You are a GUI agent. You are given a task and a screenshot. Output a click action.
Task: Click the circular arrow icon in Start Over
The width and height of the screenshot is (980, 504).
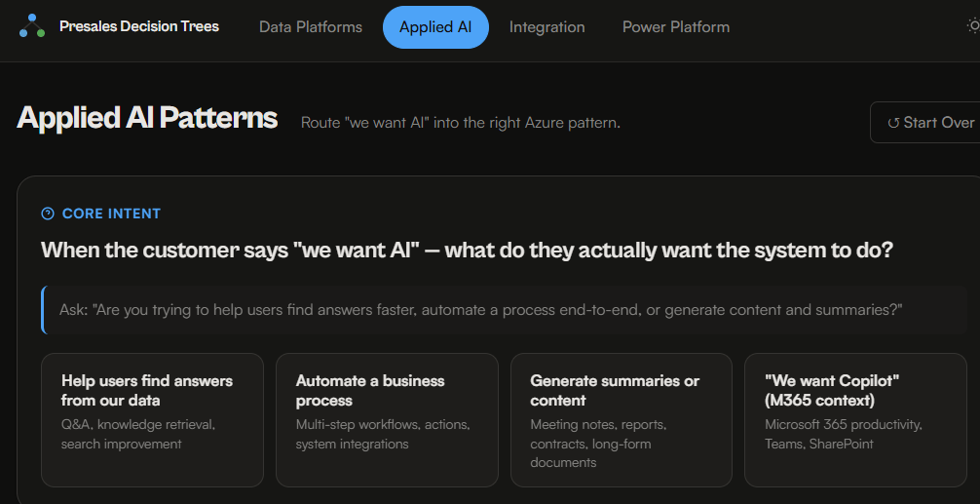click(x=893, y=123)
